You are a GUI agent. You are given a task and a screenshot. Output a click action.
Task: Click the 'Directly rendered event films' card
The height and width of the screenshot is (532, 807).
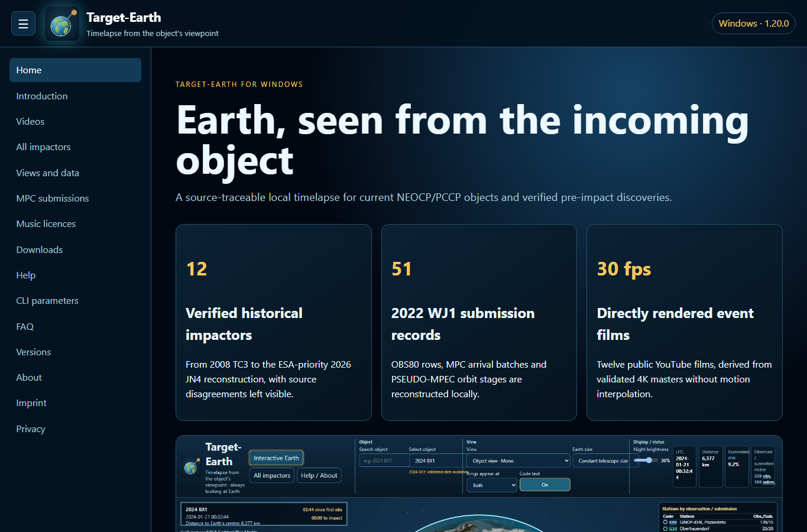685,322
